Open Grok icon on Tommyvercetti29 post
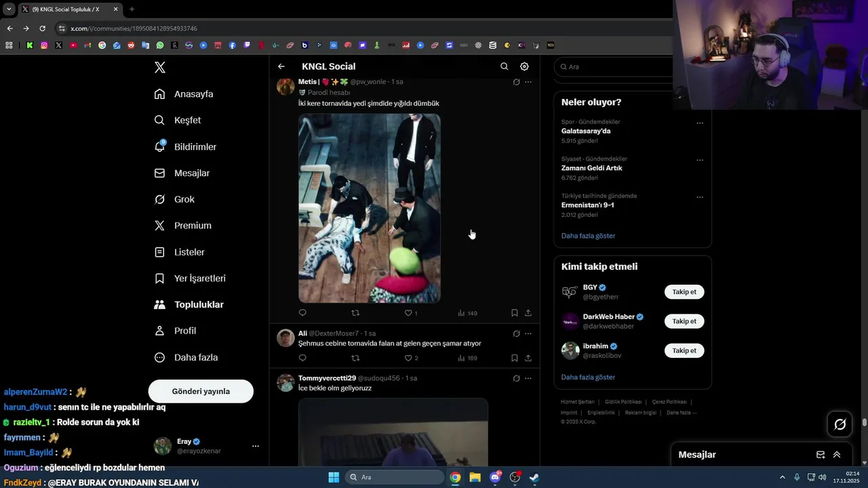Image resolution: width=868 pixels, height=488 pixels. (516, 378)
